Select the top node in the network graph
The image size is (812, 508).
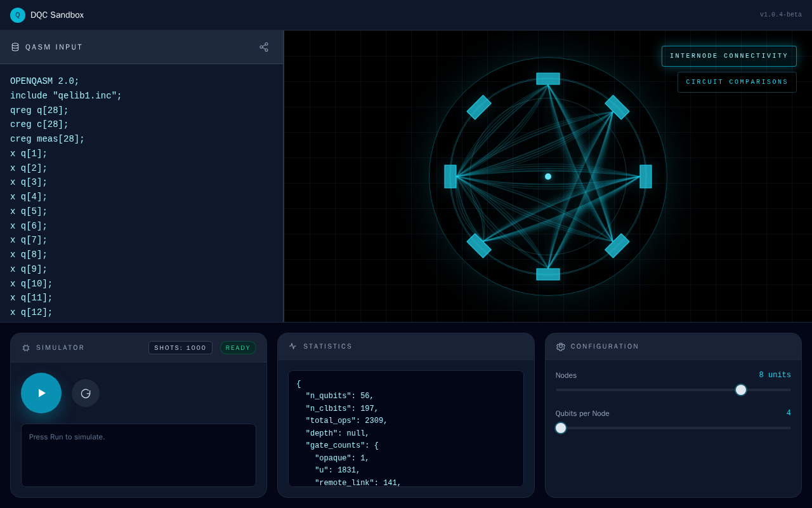point(548,79)
